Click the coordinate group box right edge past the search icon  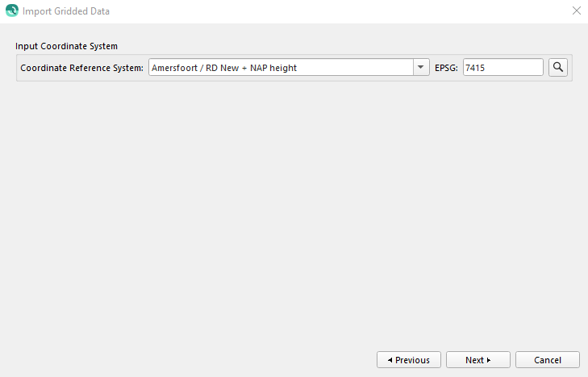pos(570,68)
